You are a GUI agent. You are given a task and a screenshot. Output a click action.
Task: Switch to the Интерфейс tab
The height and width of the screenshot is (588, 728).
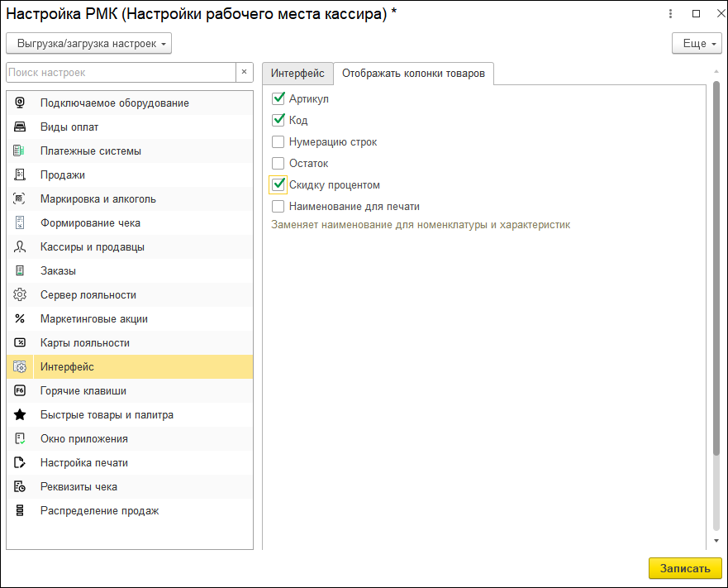click(x=297, y=74)
